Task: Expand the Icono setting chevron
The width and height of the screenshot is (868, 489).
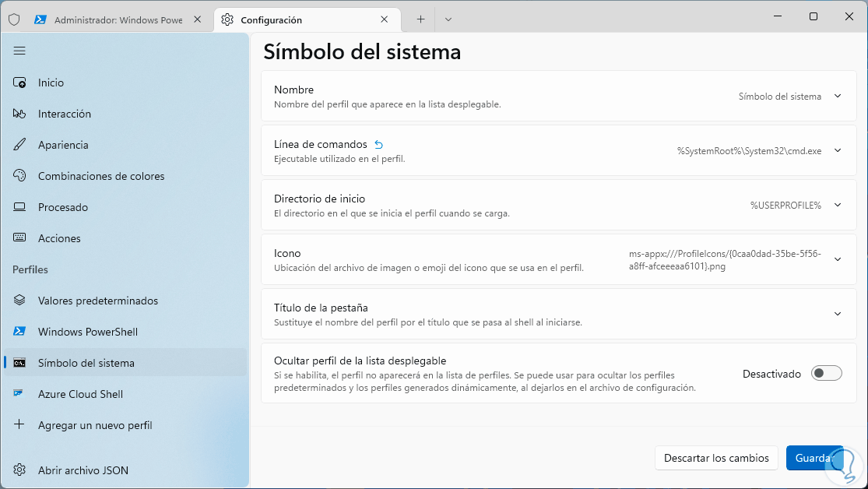Action: 838,259
